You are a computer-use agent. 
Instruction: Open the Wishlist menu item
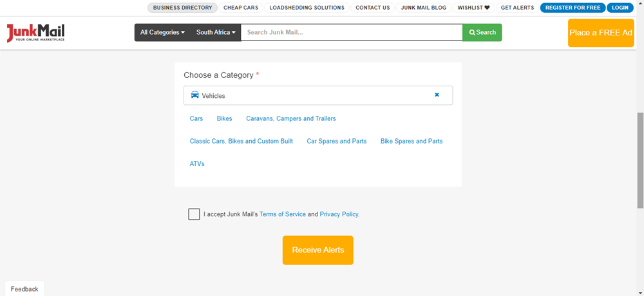[x=473, y=8]
